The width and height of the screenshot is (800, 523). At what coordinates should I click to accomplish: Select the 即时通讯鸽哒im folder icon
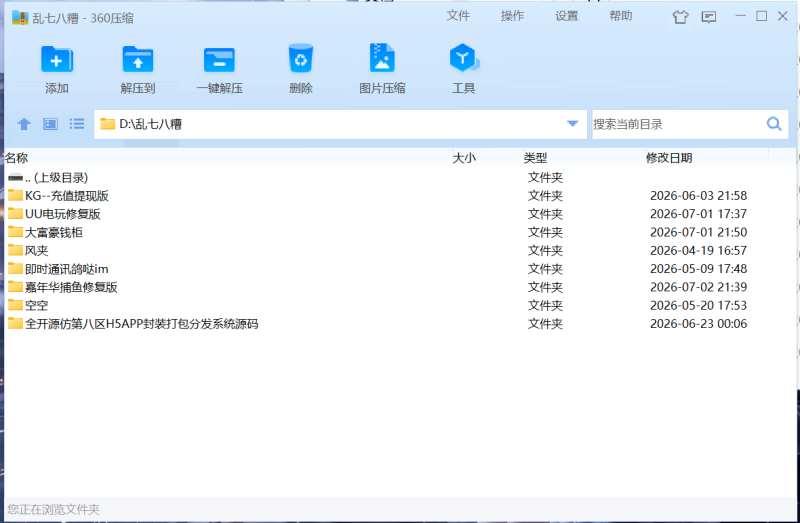pyautogui.click(x=15, y=269)
